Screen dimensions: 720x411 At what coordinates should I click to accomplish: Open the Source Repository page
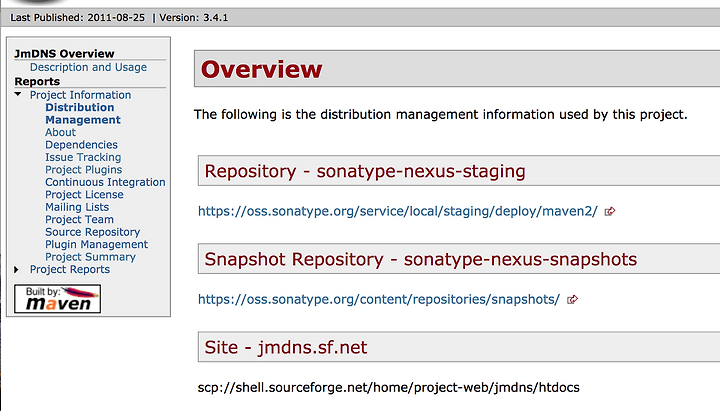(92, 232)
